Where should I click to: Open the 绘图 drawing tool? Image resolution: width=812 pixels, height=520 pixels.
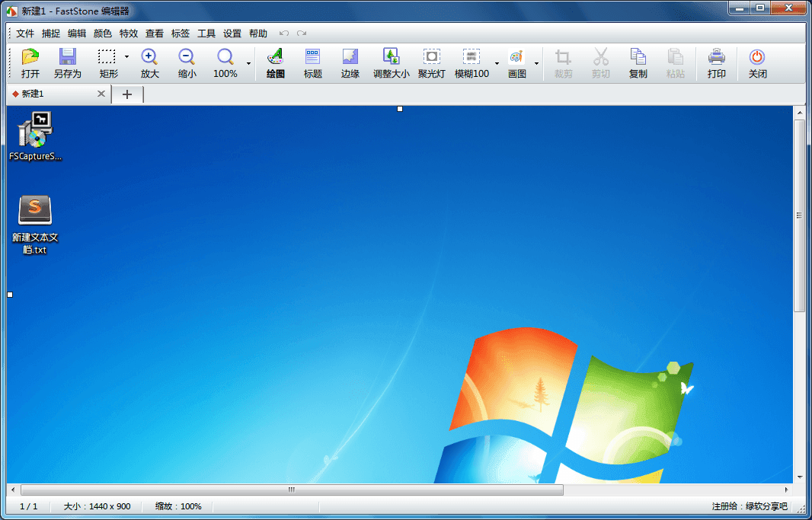point(276,57)
